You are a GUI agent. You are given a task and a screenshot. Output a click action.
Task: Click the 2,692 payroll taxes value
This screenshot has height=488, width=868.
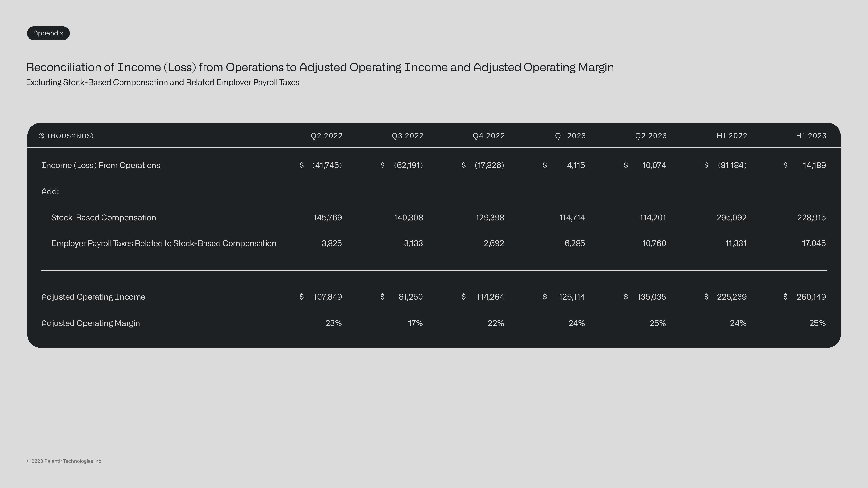pyautogui.click(x=494, y=243)
